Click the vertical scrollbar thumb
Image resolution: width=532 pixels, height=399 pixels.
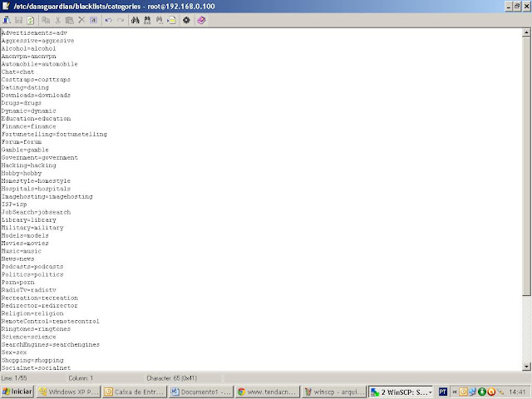[x=526, y=166]
